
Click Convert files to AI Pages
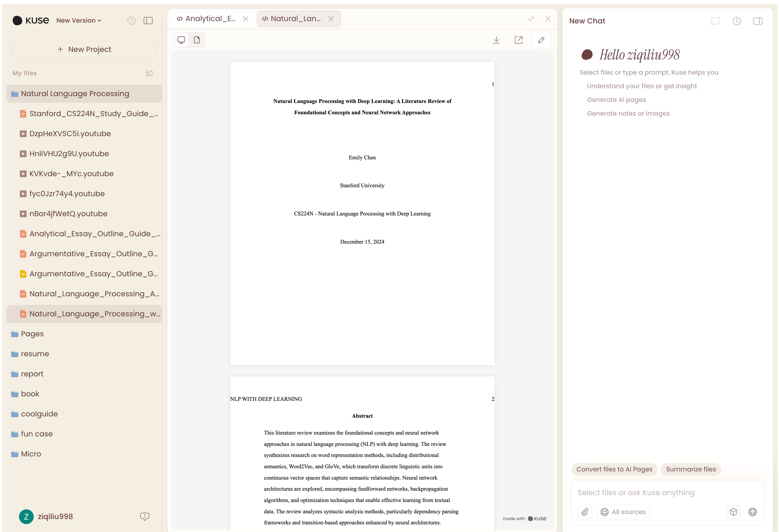click(x=614, y=469)
